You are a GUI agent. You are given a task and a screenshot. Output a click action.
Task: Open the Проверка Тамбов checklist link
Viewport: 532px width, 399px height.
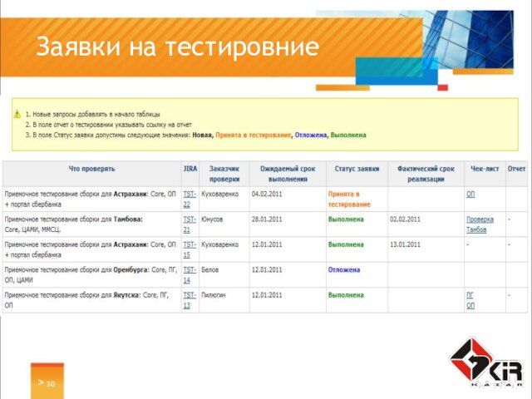coord(479,224)
